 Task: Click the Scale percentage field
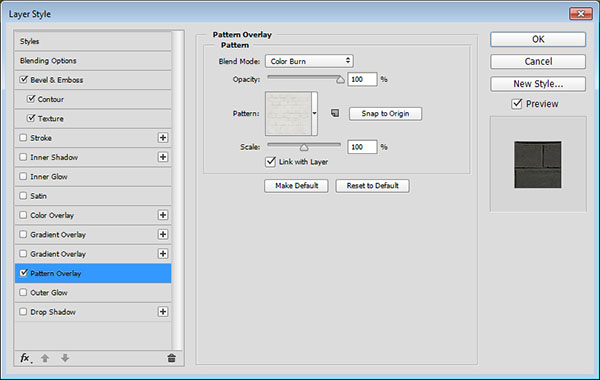[362, 147]
